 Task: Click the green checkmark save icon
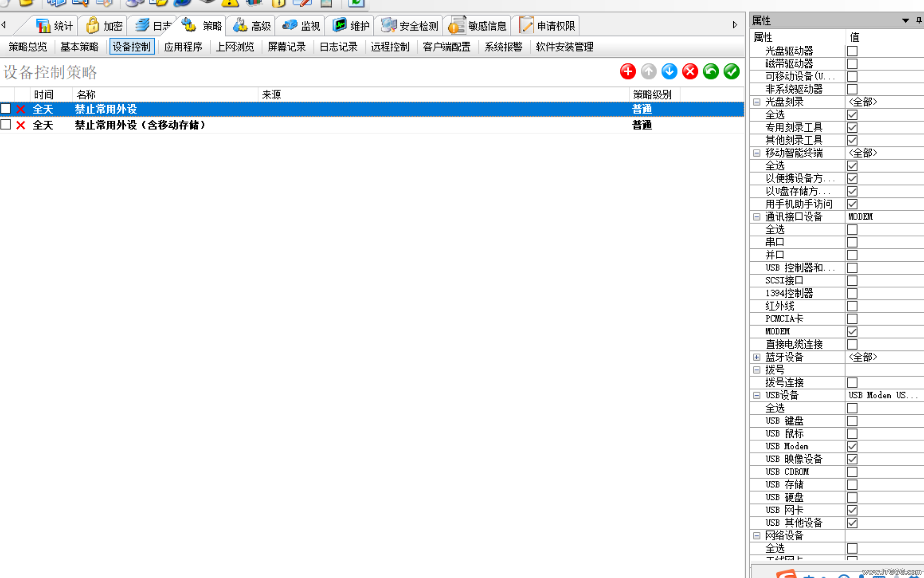732,72
